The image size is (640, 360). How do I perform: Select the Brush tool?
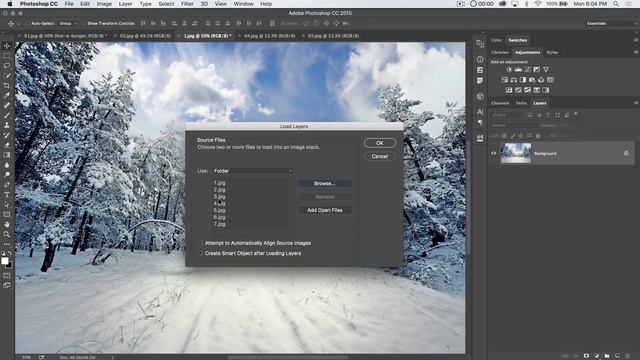7,115
